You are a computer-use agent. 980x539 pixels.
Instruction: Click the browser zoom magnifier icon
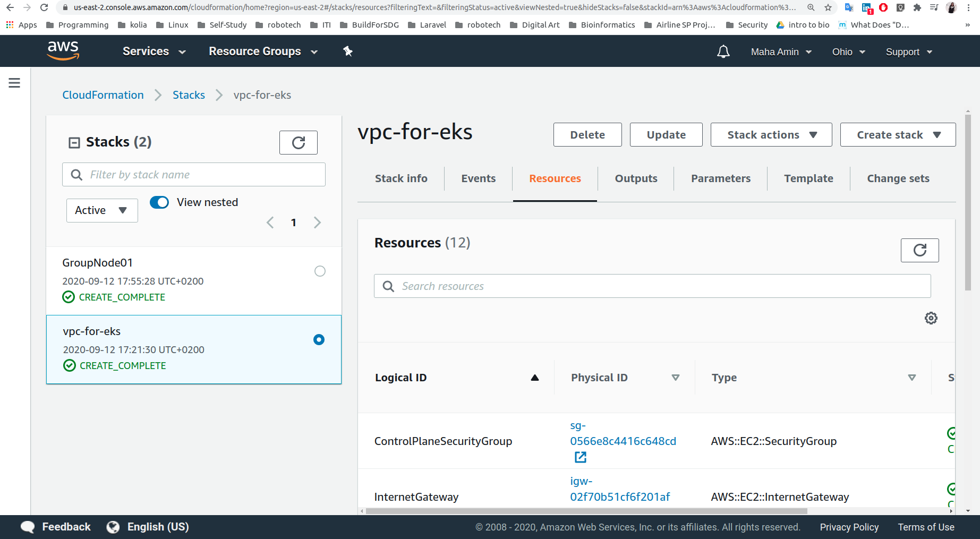[811, 7]
